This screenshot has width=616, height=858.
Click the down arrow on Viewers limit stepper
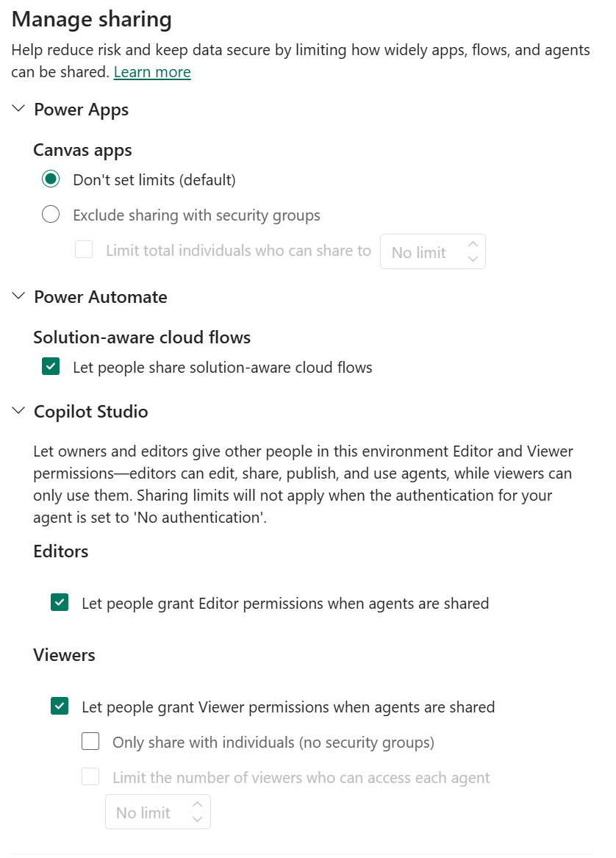(x=197, y=819)
